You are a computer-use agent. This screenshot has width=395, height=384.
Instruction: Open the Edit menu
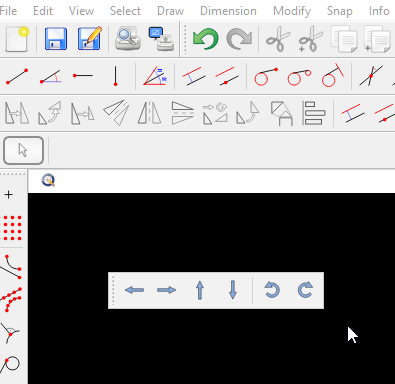[x=43, y=11]
